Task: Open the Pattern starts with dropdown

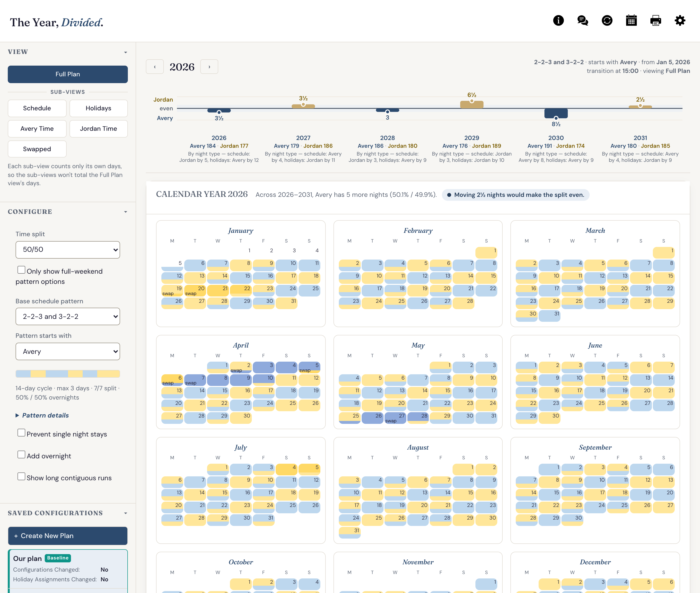Action: [x=68, y=351]
